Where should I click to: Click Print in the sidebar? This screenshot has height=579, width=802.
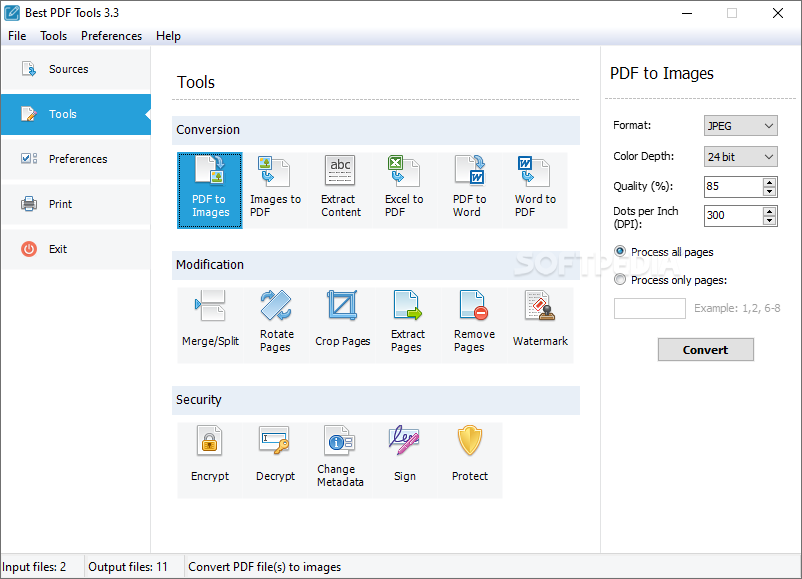coord(76,204)
